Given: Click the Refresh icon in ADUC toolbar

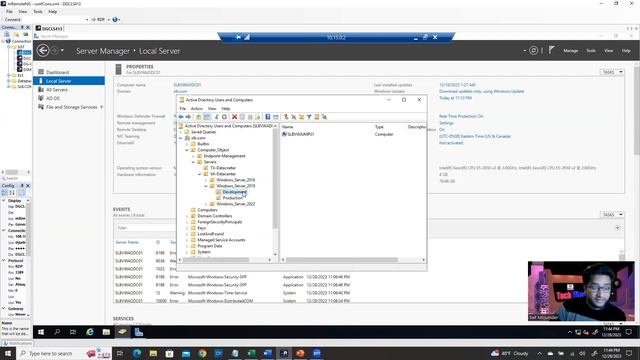Looking at the screenshot, I should (x=250, y=117).
